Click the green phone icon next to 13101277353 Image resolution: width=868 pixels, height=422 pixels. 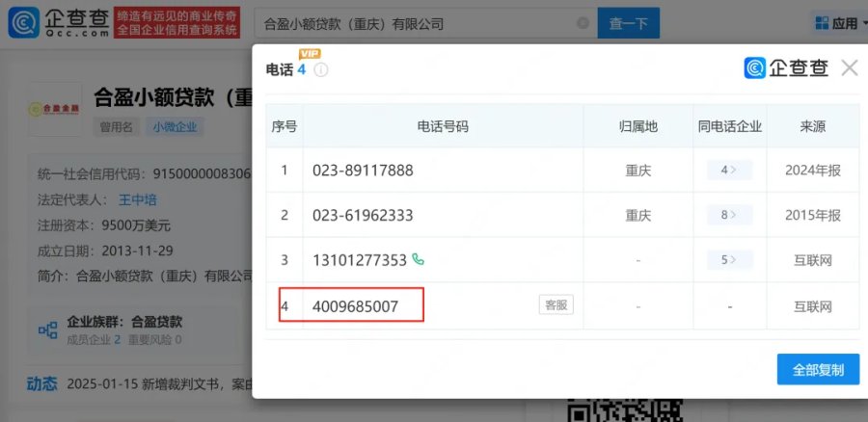(418, 259)
